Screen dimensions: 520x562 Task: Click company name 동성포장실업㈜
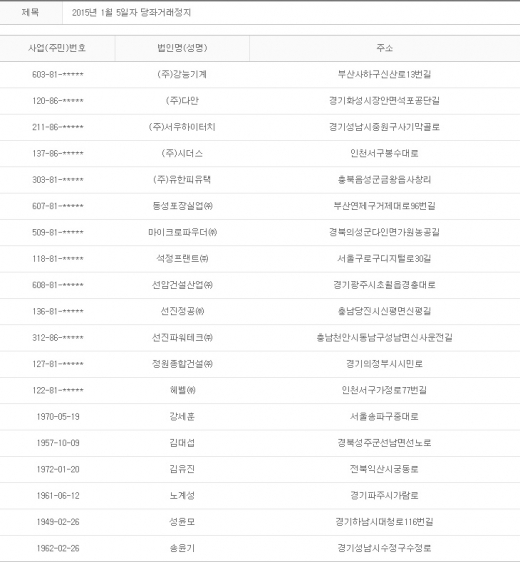(x=182, y=206)
